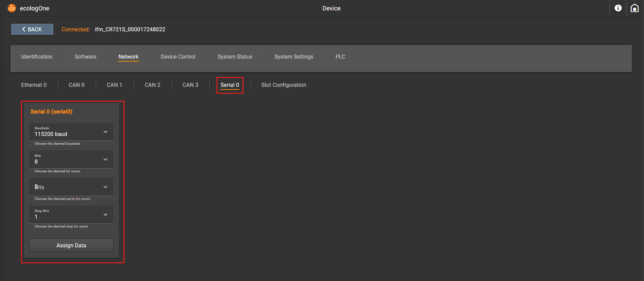Click the ifm ecologOne logo icon
The width and height of the screenshot is (644, 281).
(12, 8)
